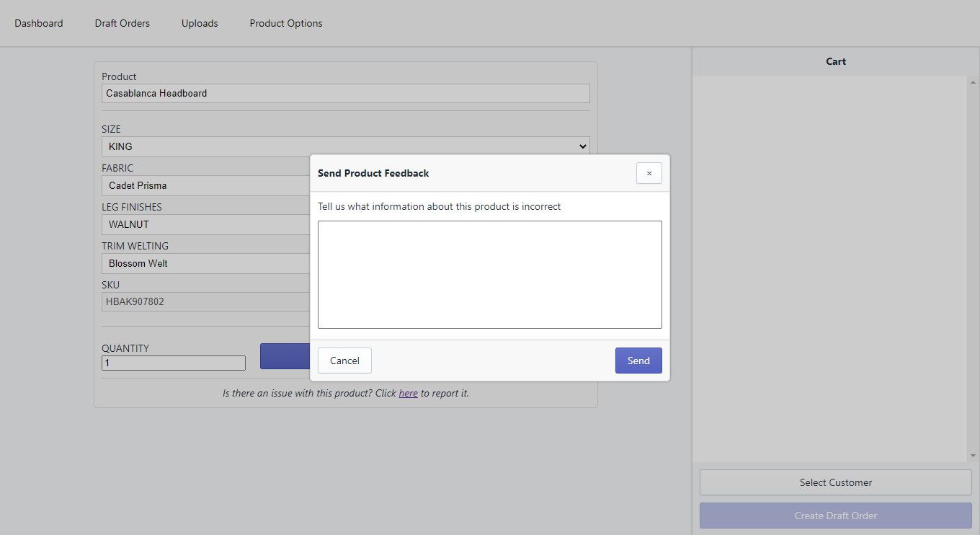The width and height of the screenshot is (980, 535).
Task: Click the Product field with Casablanca Headboard
Action: click(345, 93)
